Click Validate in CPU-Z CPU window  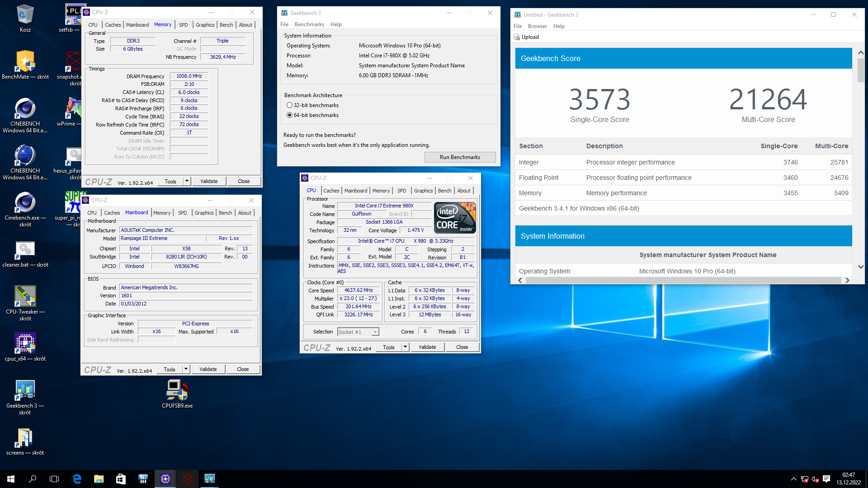click(427, 347)
